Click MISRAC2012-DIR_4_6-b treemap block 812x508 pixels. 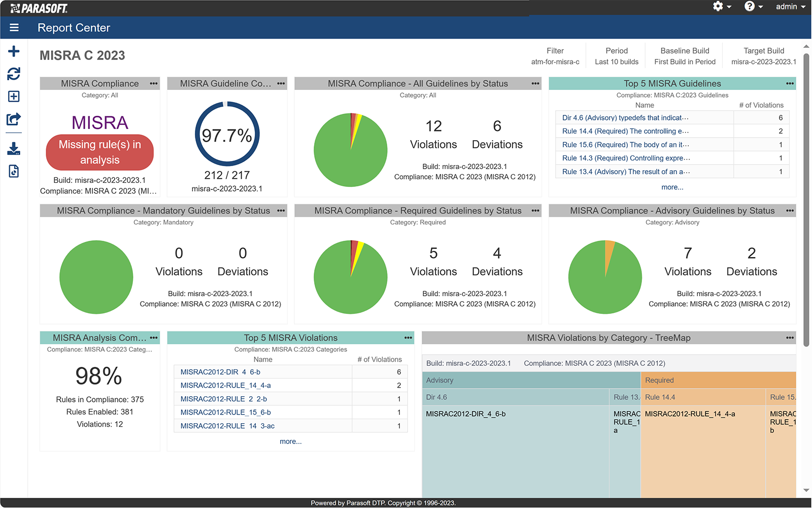(x=516, y=451)
